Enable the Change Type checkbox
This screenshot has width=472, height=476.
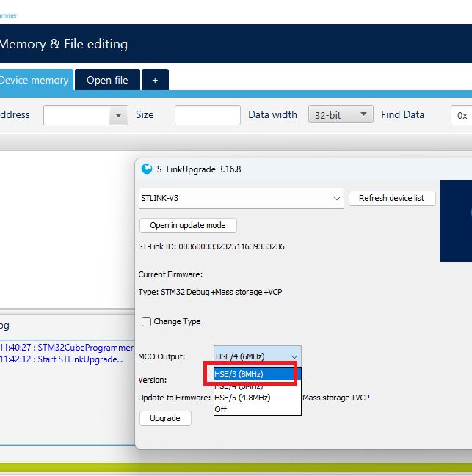[x=146, y=321]
